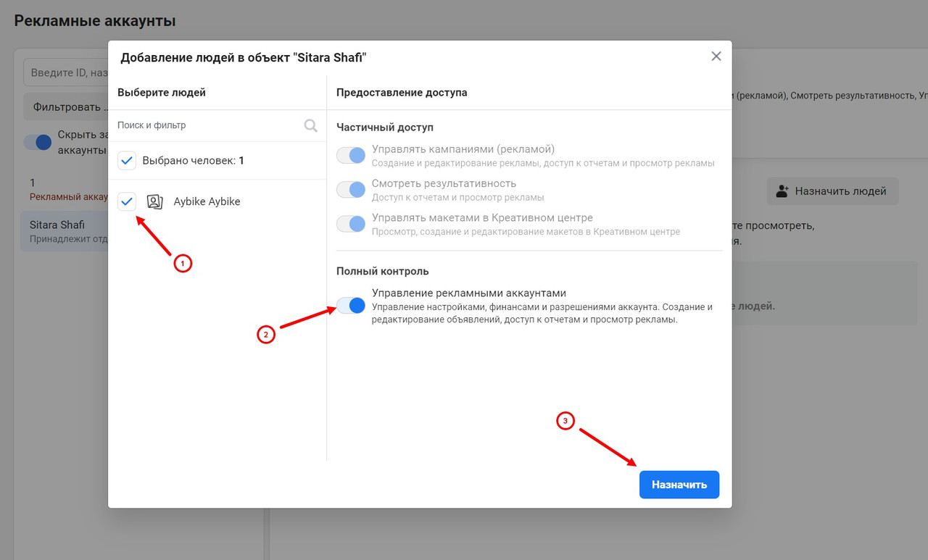Close the add people dialog
The height and width of the screenshot is (560, 928).
coord(716,57)
